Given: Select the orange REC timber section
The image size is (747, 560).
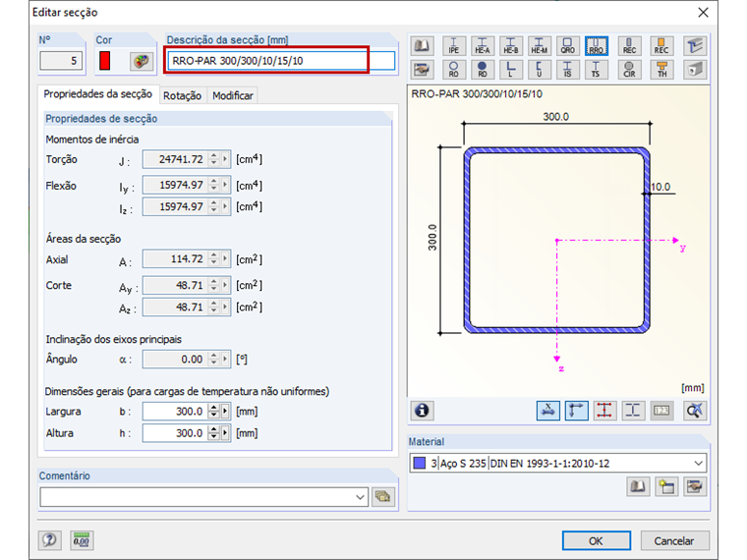Looking at the screenshot, I should [661, 46].
